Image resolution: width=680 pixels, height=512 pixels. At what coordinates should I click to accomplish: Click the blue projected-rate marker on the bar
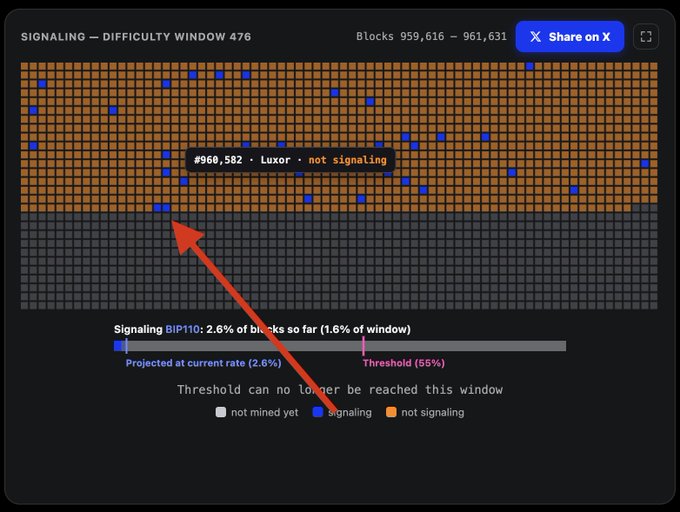coord(126,346)
